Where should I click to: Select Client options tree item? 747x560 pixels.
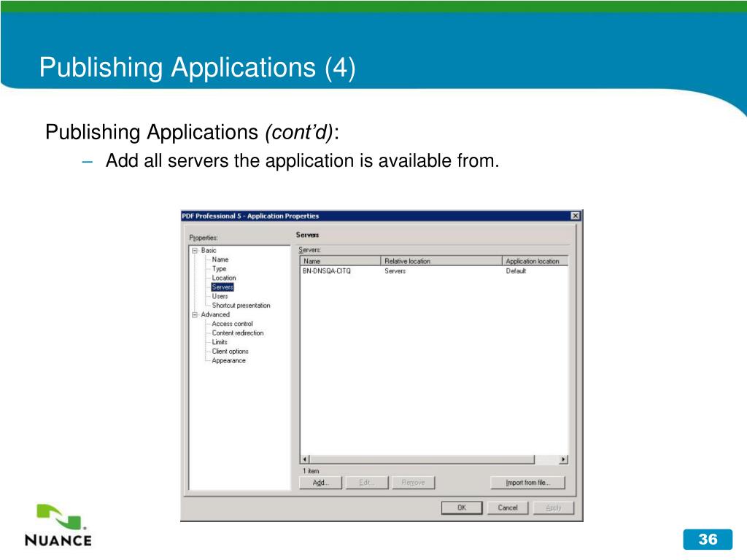click(x=230, y=351)
